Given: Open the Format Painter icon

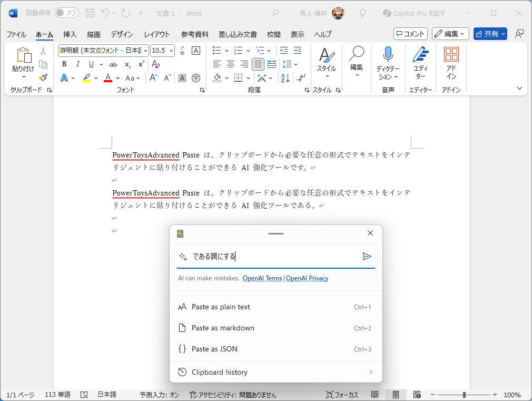Looking at the screenshot, I should (x=43, y=78).
